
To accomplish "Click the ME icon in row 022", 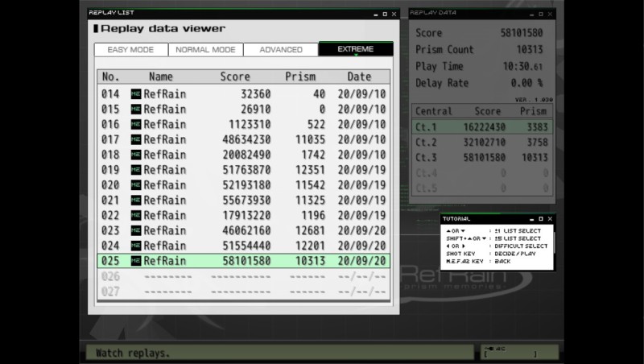I will pos(136,216).
